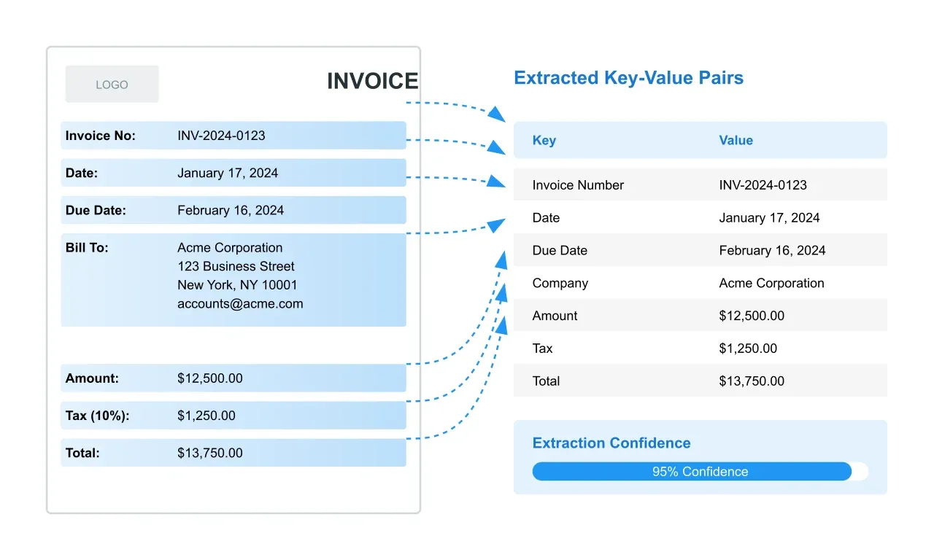Select the Key column header

[x=544, y=140]
